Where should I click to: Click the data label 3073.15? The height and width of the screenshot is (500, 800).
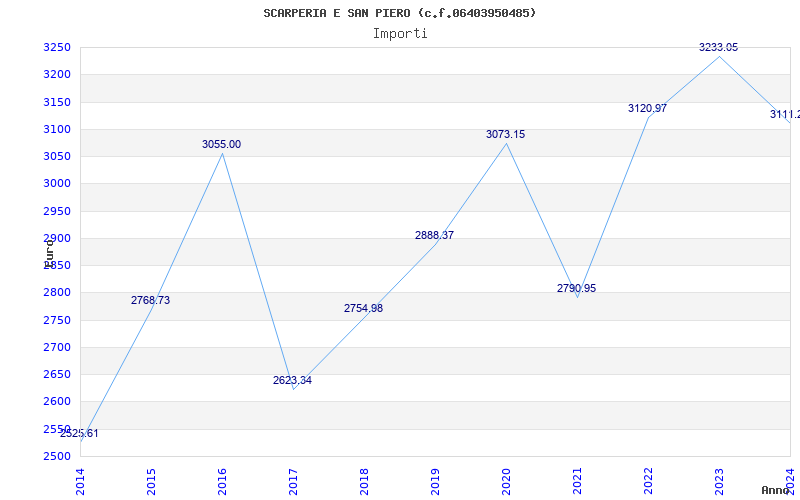[x=505, y=135]
